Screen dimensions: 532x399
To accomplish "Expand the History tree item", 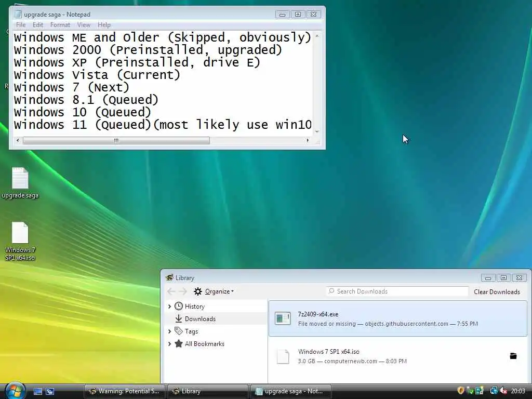I will click(x=170, y=307).
